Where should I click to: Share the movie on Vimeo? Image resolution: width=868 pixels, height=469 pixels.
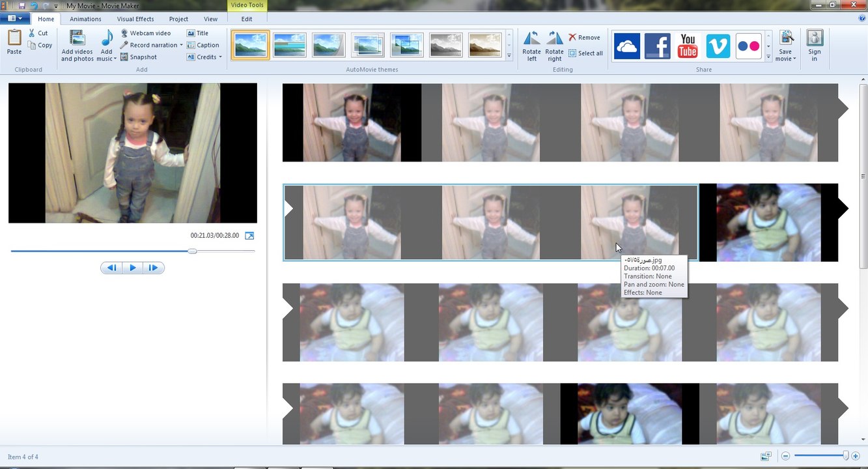pos(718,46)
